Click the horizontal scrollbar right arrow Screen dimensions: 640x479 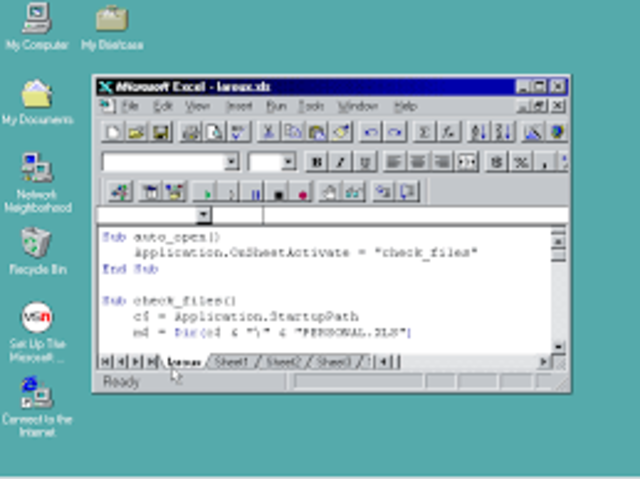pyautogui.click(x=543, y=362)
